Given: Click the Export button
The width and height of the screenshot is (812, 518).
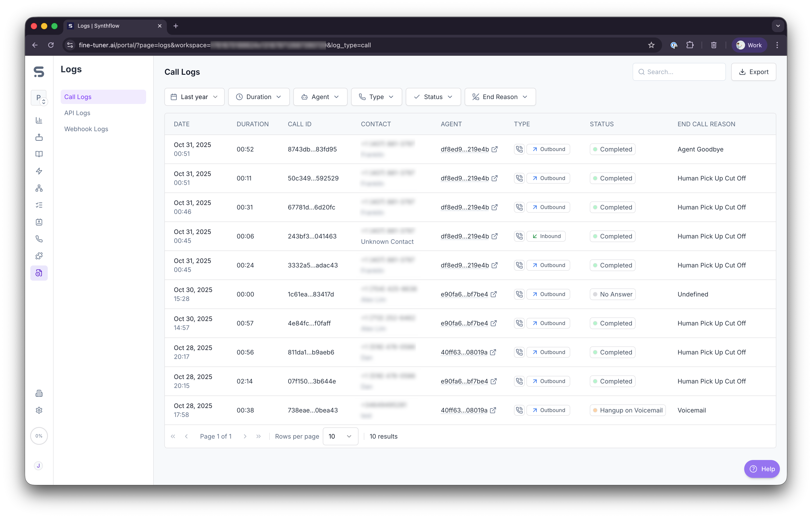Looking at the screenshot, I should click(753, 72).
